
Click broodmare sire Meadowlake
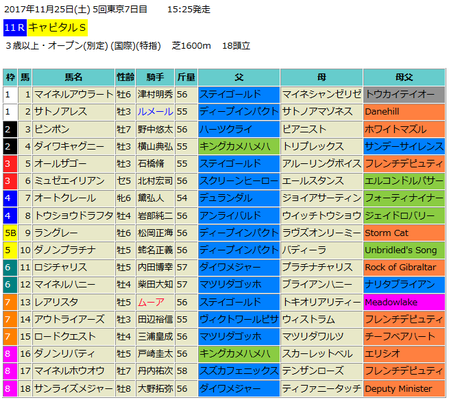click(x=404, y=302)
